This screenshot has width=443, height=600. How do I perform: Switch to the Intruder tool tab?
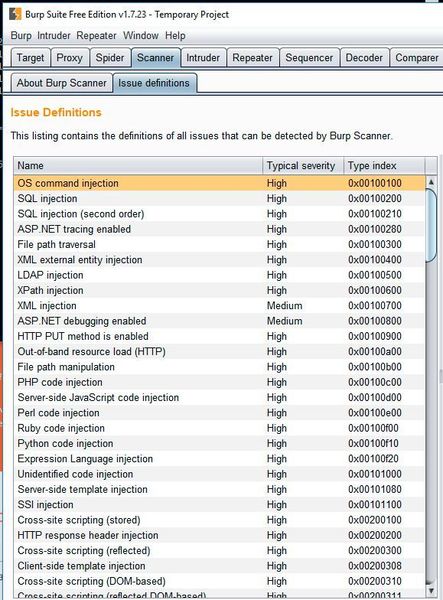[203, 58]
